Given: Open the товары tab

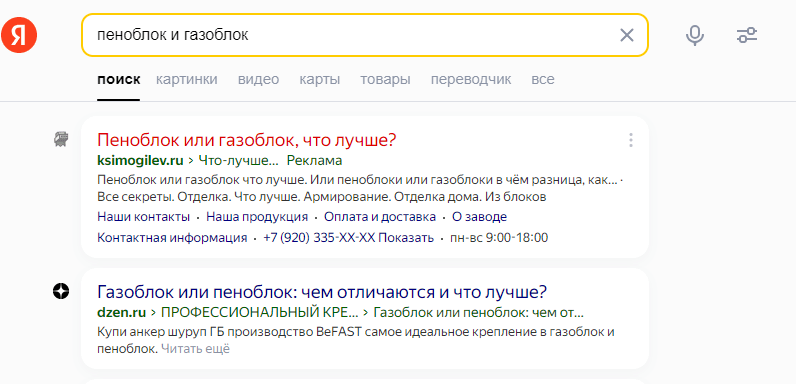Looking at the screenshot, I should (x=385, y=79).
